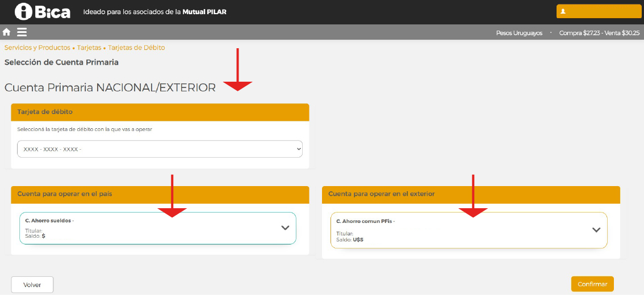This screenshot has height=295, width=644.
Task: Click the Confirmar button
Action: [x=592, y=284]
